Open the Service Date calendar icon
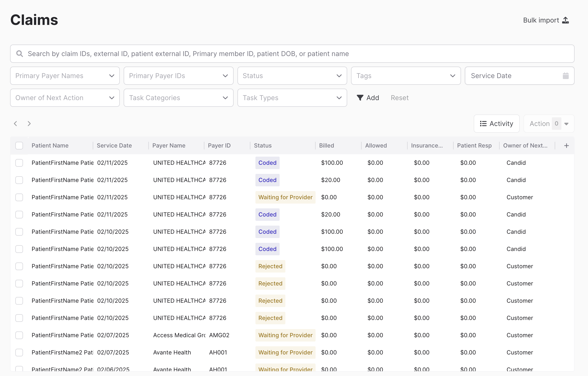588x376 pixels. pyautogui.click(x=565, y=76)
